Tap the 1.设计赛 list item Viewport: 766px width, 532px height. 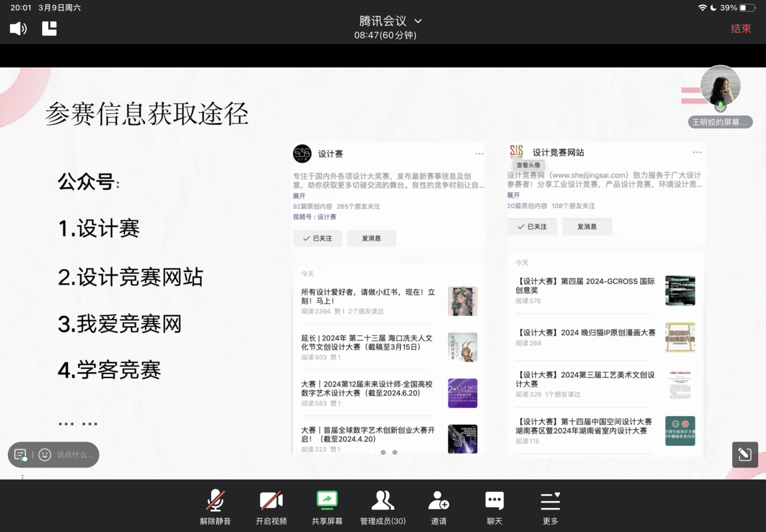click(99, 229)
